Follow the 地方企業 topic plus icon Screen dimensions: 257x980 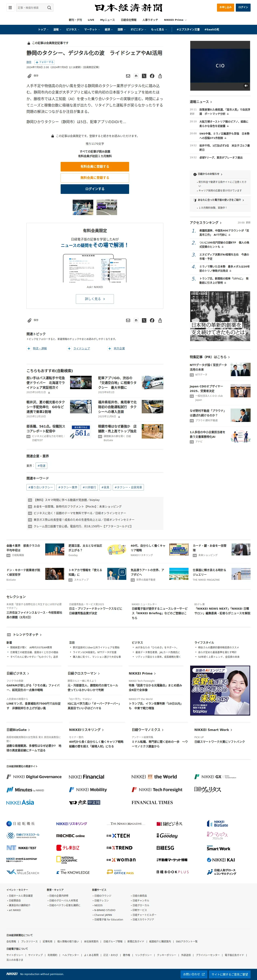(109, 348)
